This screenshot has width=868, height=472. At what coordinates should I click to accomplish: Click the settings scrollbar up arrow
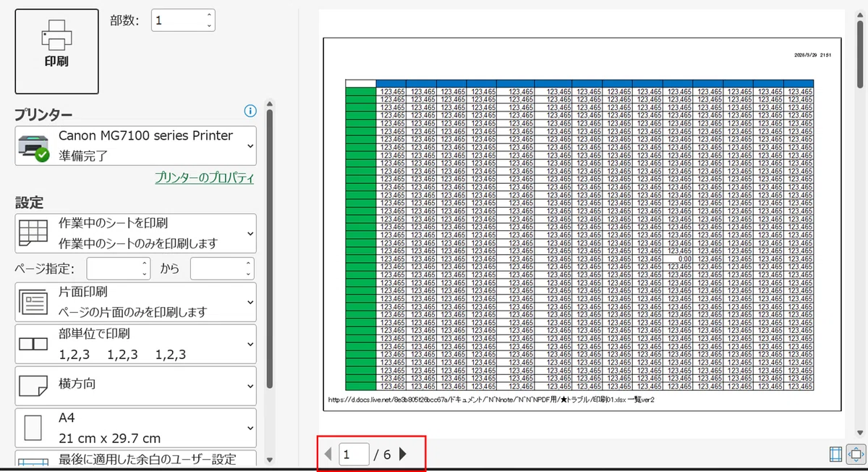coord(270,104)
